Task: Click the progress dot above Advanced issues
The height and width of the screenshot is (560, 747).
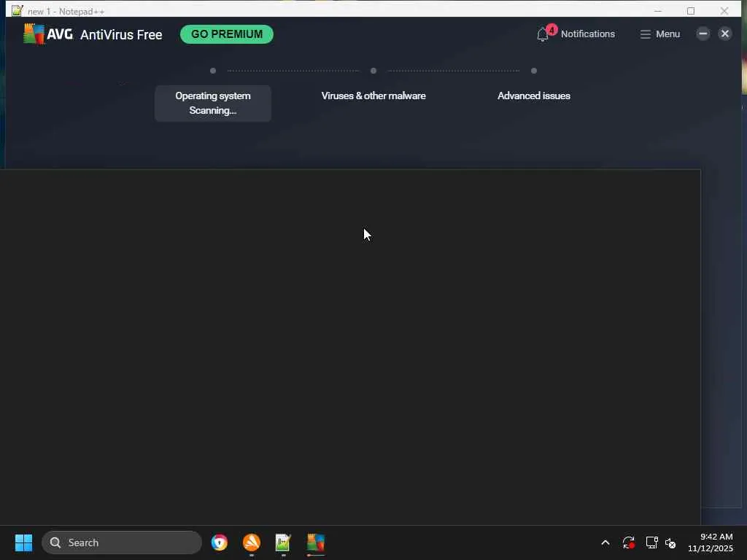Action: click(x=533, y=71)
